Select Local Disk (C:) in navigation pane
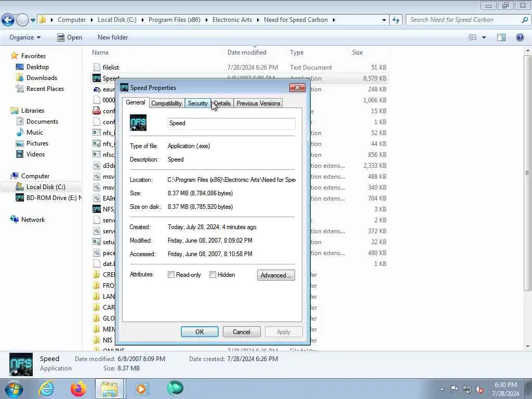Image resolution: width=532 pixels, height=399 pixels. point(46,187)
